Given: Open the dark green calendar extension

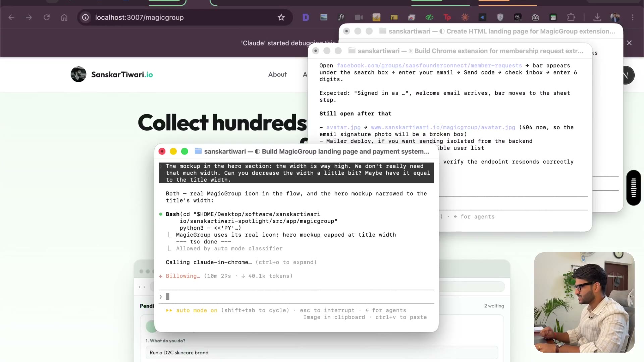Looking at the screenshot, I should pyautogui.click(x=553, y=17).
